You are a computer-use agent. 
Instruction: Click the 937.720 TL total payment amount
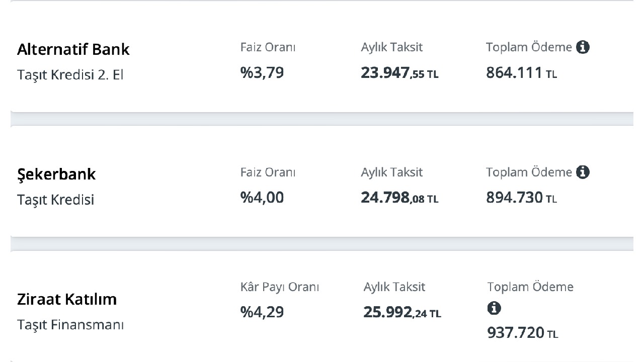point(522,333)
